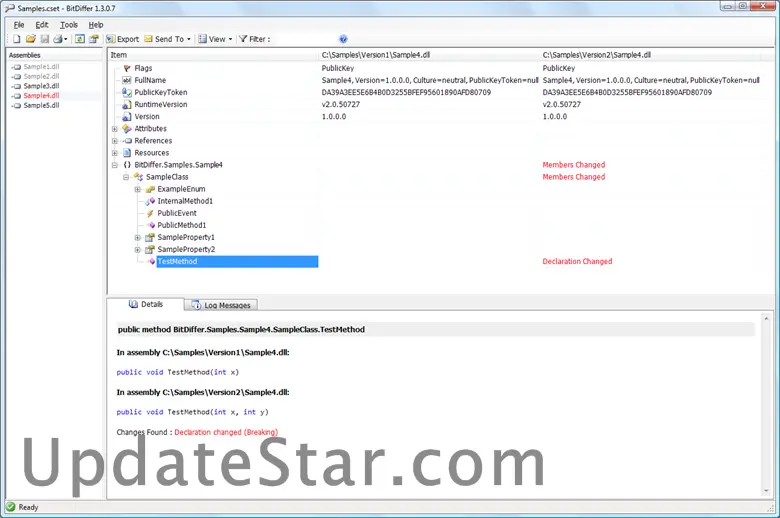Expand the SampleProperty1 node
The width and height of the screenshot is (780, 518).
(x=138, y=237)
